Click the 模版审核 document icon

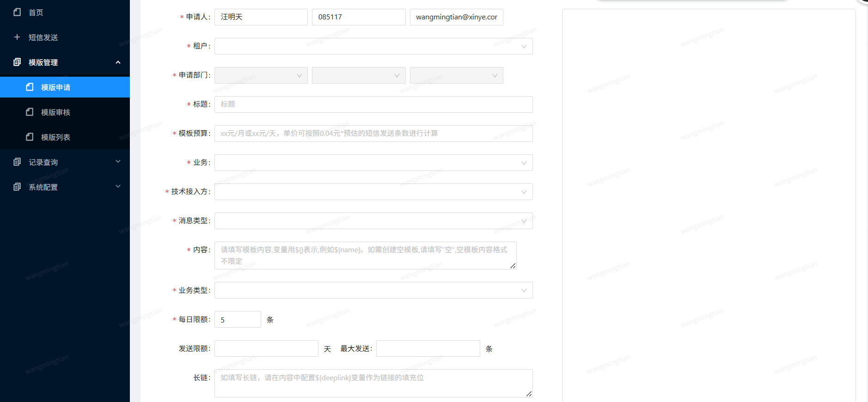click(30, 112)
